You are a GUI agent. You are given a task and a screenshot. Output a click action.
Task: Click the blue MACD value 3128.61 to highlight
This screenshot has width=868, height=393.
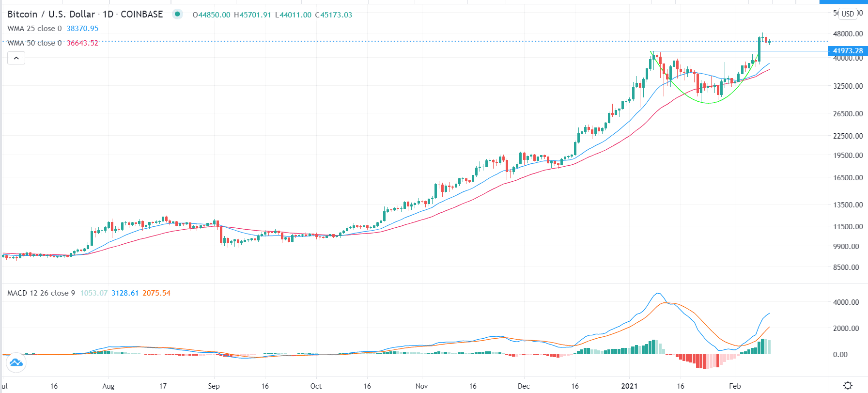click(124, 293)
